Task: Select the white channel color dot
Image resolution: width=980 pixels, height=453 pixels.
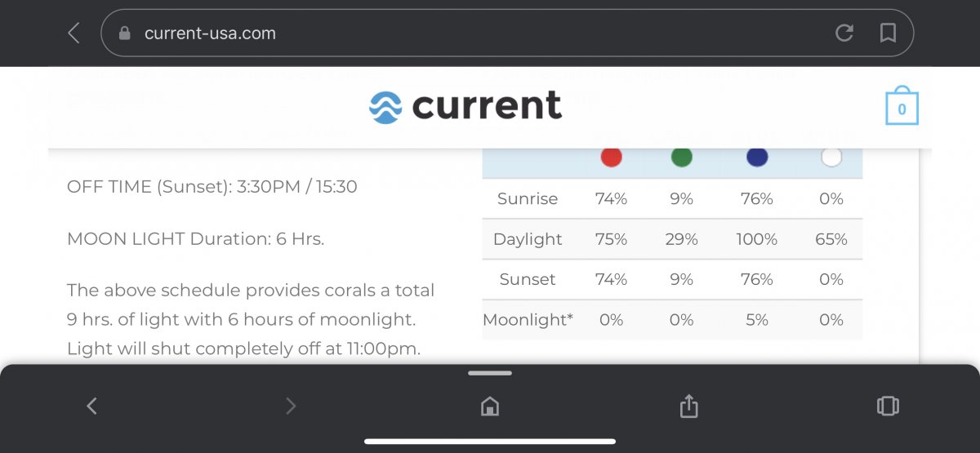Action: [831, 157]
